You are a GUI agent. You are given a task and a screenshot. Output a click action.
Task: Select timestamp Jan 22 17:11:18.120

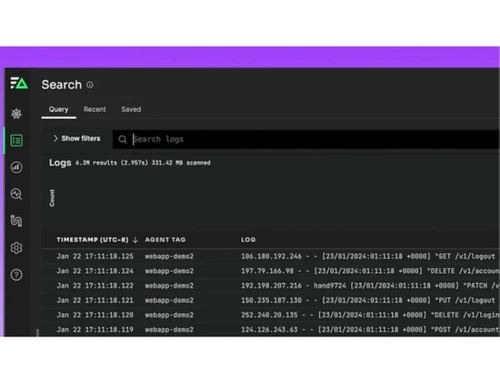95,315
